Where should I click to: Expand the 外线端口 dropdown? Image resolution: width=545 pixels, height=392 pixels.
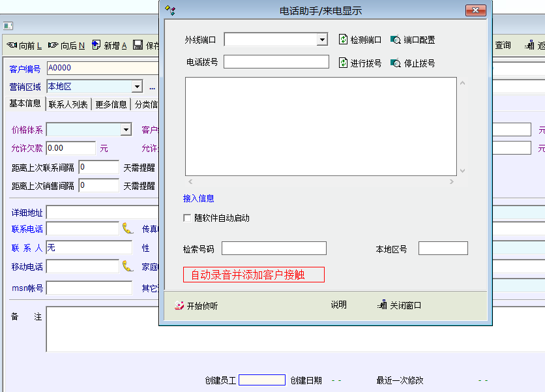pos(322,40)
